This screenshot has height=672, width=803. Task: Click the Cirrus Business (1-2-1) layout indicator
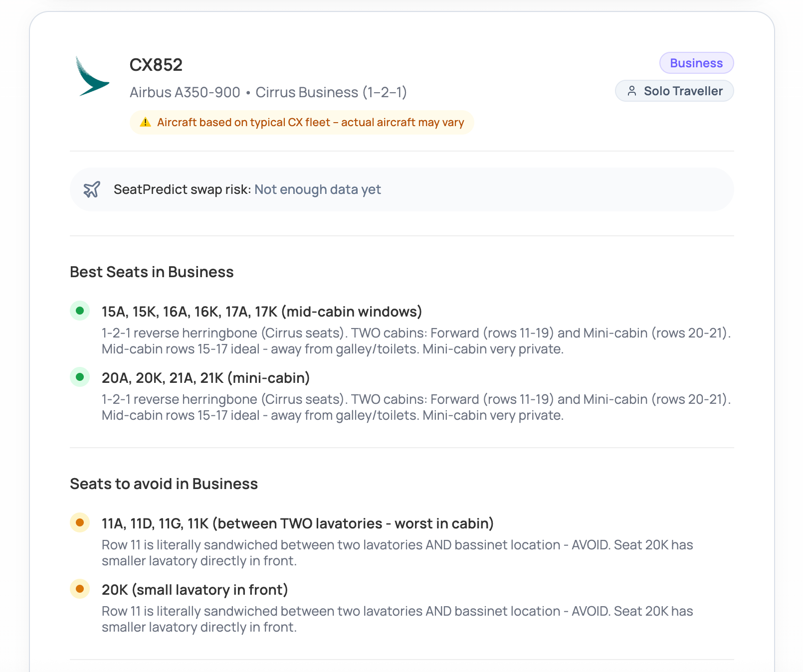point(331,92)
